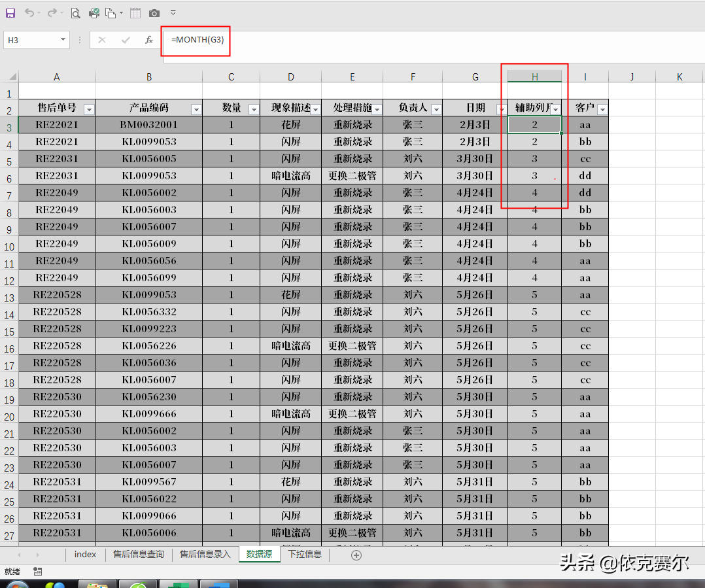Select the 数据源 sheet tab
Image resolution: width=705 pixels, height=588 pixels.
click(260, 554)
